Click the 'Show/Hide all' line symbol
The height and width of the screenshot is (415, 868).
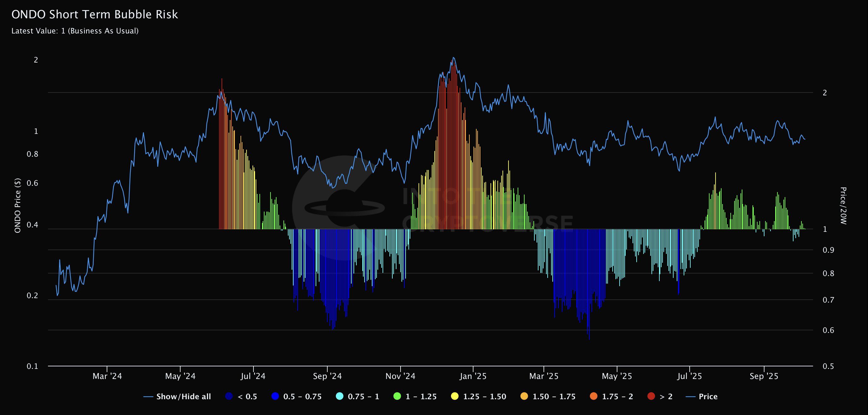148,397
